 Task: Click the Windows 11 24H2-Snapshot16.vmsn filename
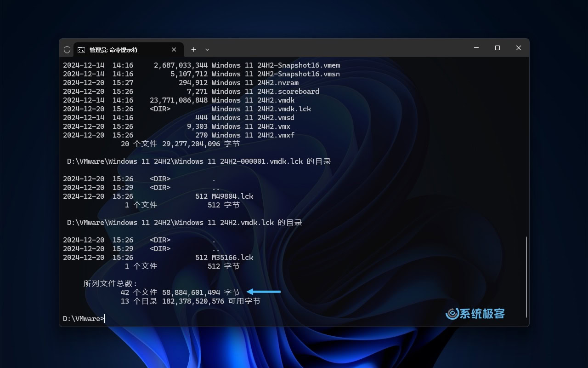[276, 74]
